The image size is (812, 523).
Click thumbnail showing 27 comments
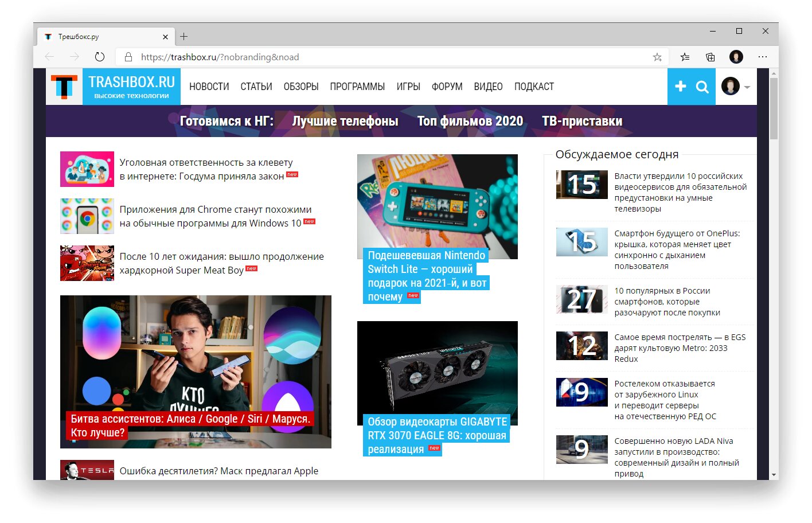(x=582, y=299)
